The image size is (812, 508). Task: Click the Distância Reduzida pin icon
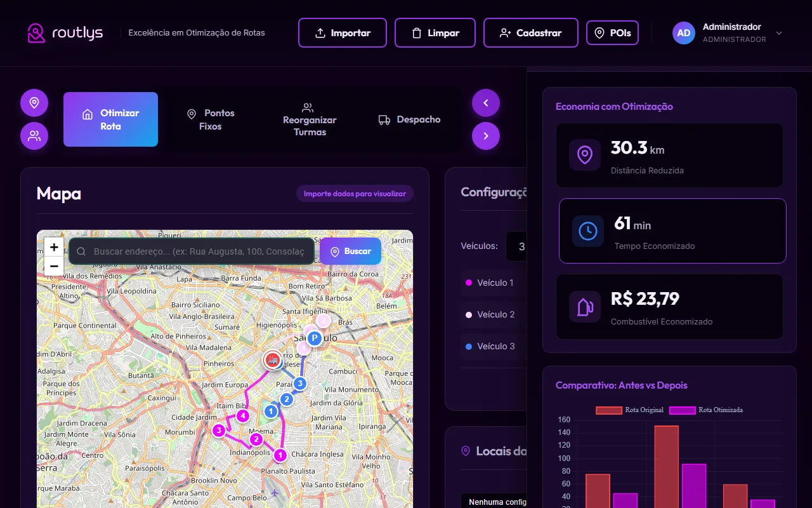click(x=585, y=155)
